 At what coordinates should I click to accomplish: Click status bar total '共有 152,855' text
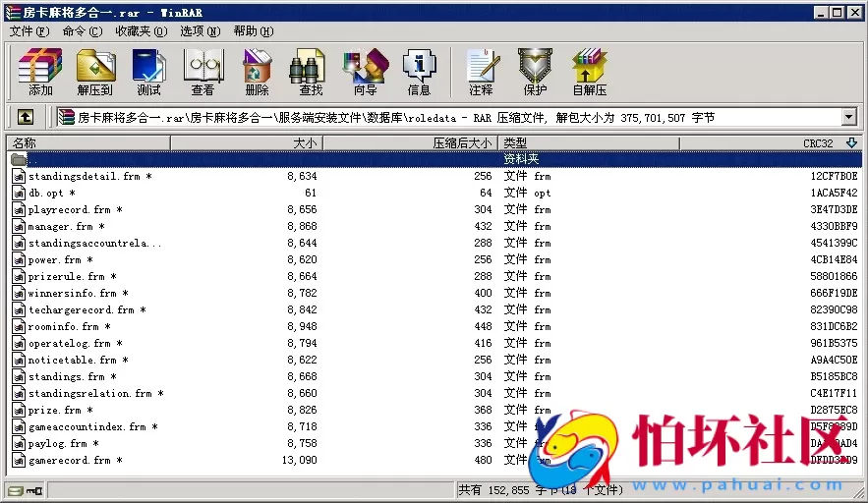[x=493, y=489]
